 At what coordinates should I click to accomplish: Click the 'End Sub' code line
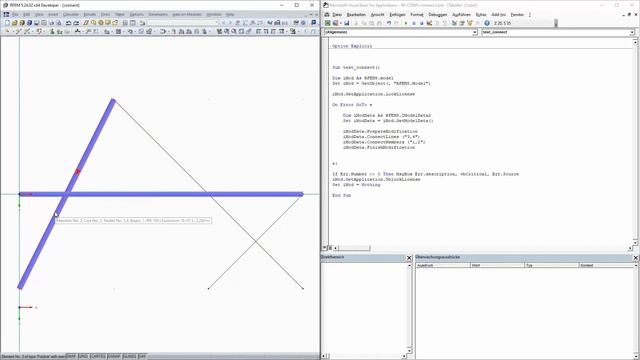[x=342, y=195]
